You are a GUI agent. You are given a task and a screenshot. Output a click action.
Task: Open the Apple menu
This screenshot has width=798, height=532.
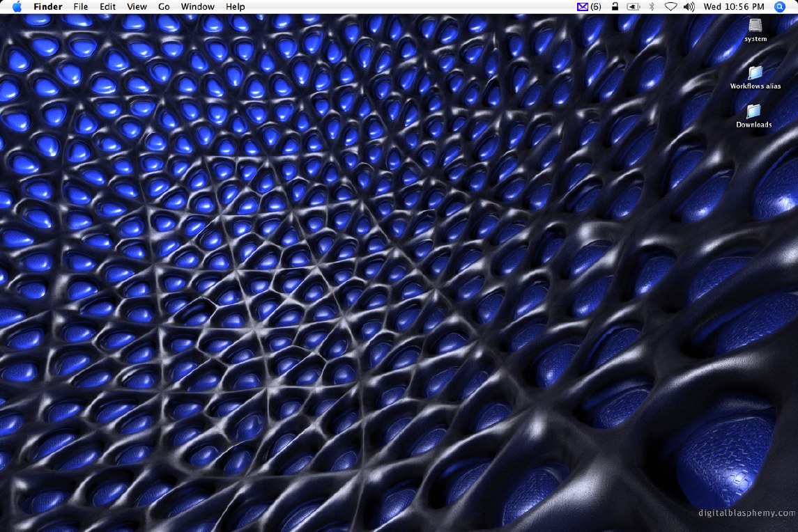(17, 6)
